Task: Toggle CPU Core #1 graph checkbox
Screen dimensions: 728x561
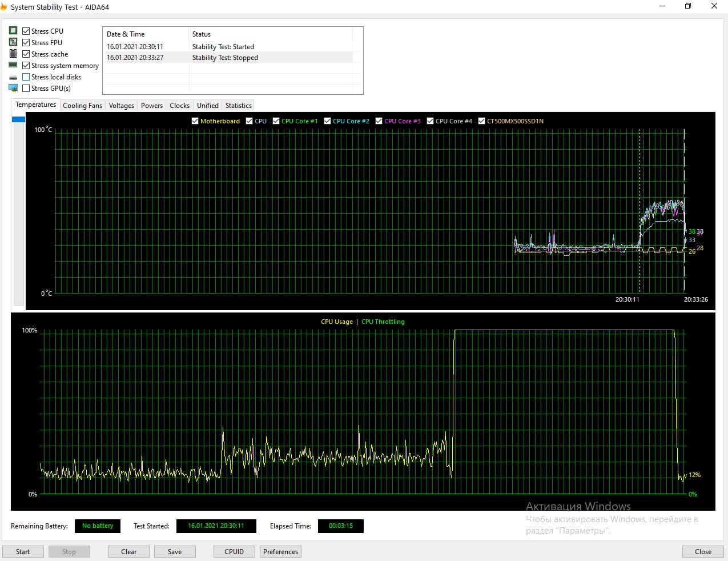Action: pos(276,121)
